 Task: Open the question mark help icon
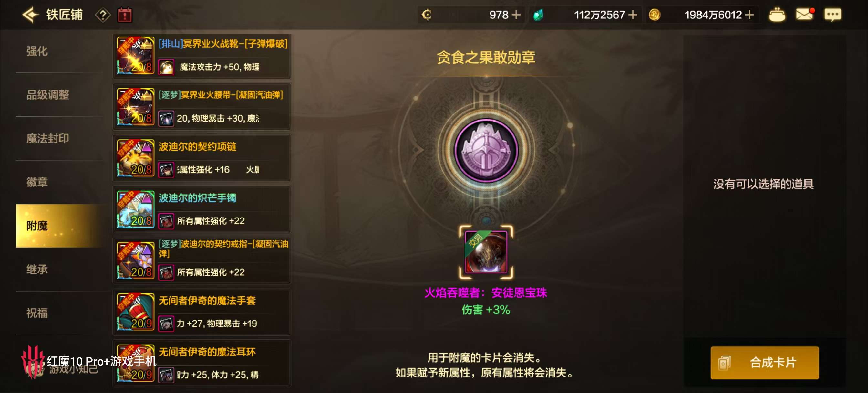103,15
